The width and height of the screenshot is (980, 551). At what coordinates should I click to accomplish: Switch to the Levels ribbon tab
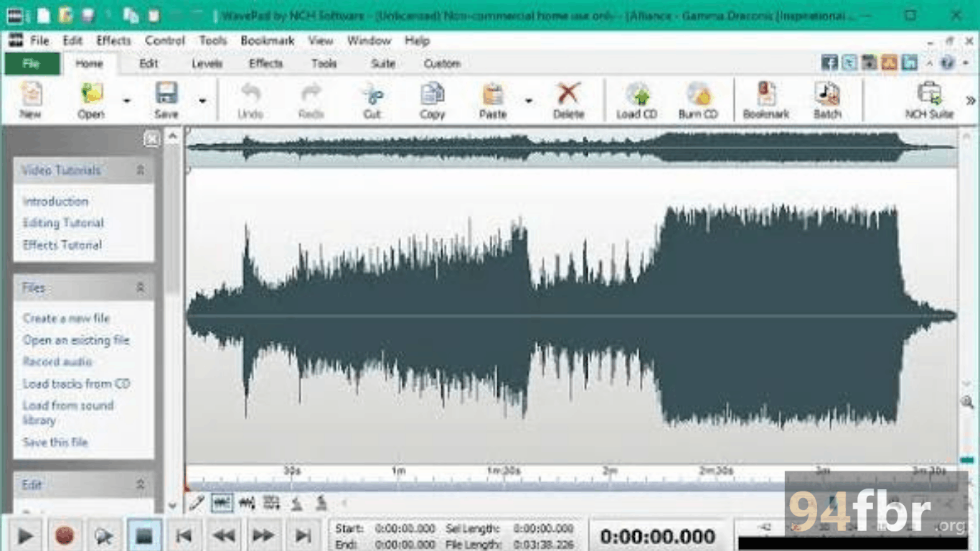[x=207, y=64]
